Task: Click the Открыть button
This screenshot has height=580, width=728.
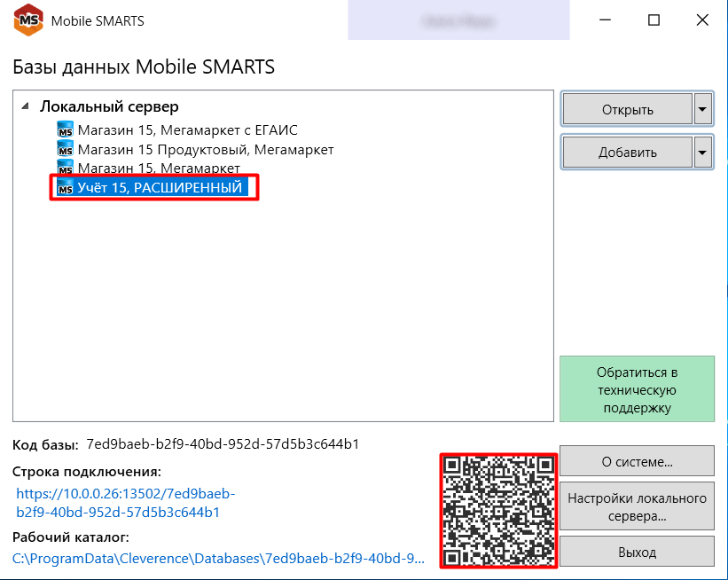Action: pos(627,109)
